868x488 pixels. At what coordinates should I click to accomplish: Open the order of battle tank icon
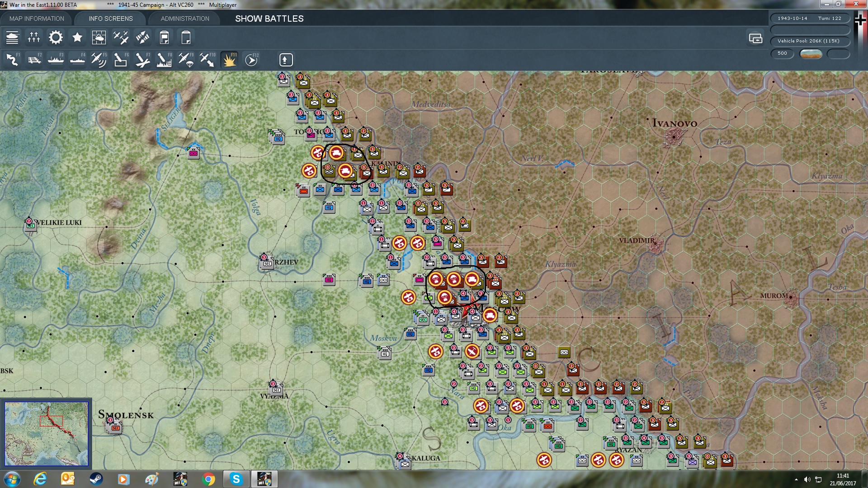(12, 38)
